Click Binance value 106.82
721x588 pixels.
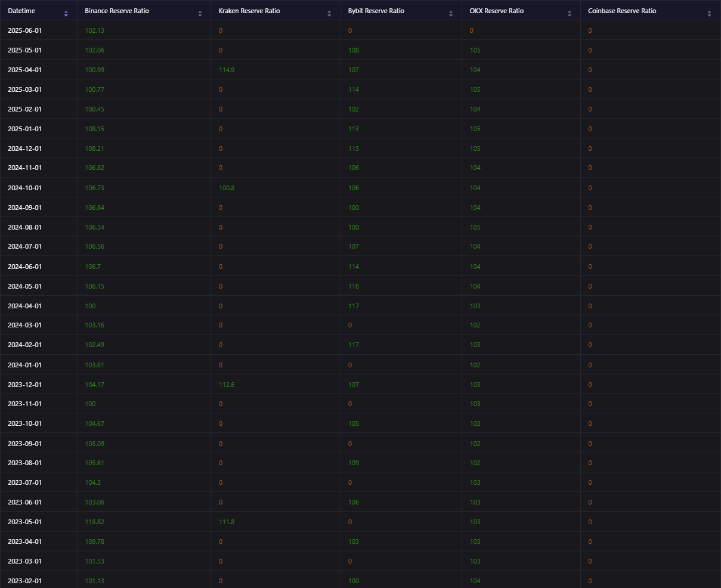[94, 168]
